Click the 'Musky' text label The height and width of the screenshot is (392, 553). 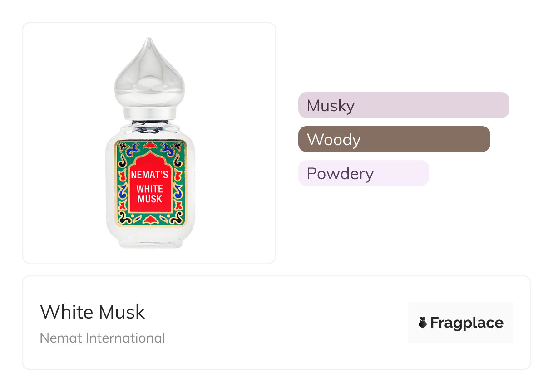(331, 106)
